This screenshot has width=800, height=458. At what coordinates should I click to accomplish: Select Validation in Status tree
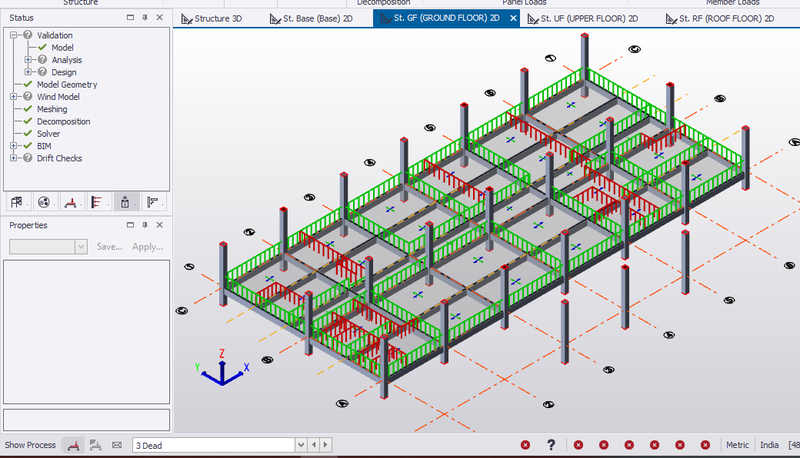(55, 35)
